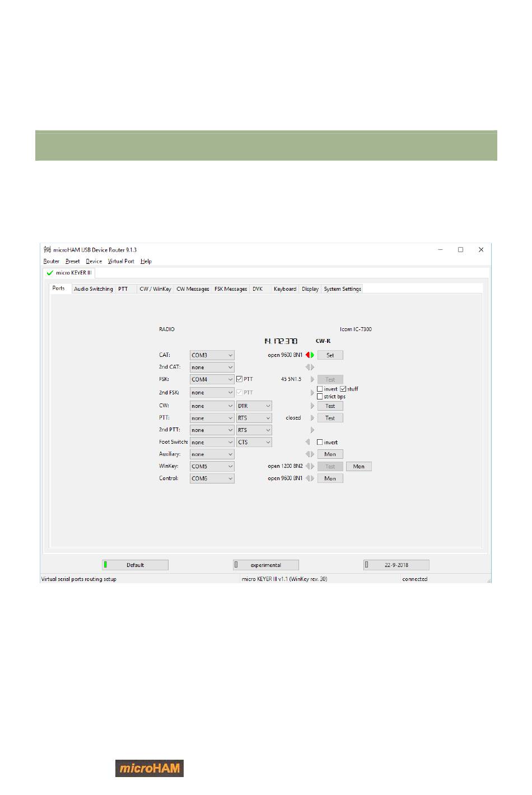Viewport: 532px width, 795px height.
Task: Open the Foot Switch CTS dropdown
Action: (254, 442)
